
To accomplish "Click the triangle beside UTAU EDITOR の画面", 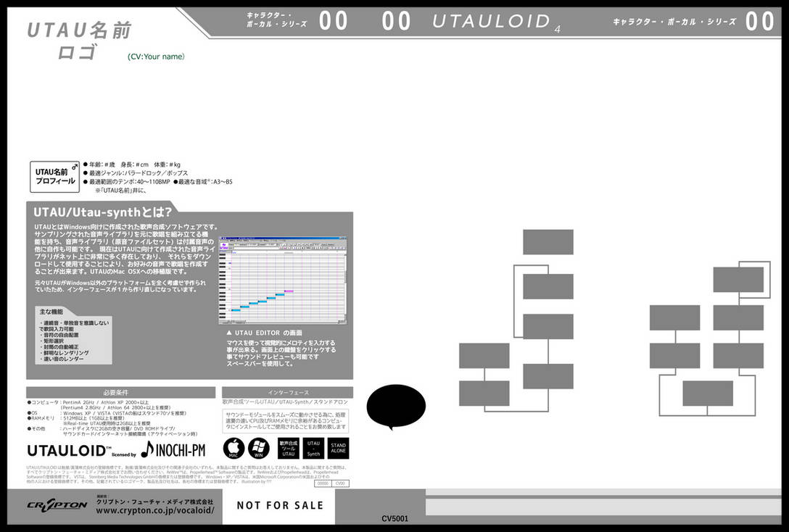I will click(x=229, y=333).
